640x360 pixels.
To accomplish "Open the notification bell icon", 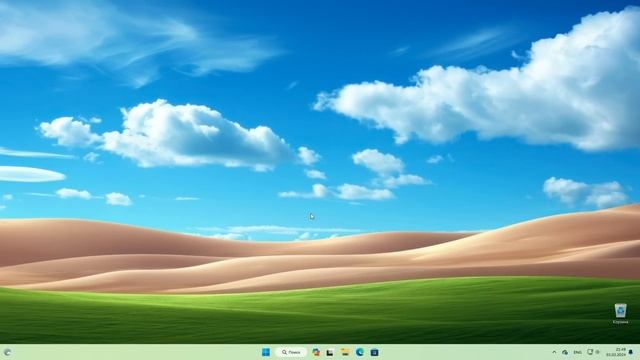I will pyautogui.click(x=631, y=352).
